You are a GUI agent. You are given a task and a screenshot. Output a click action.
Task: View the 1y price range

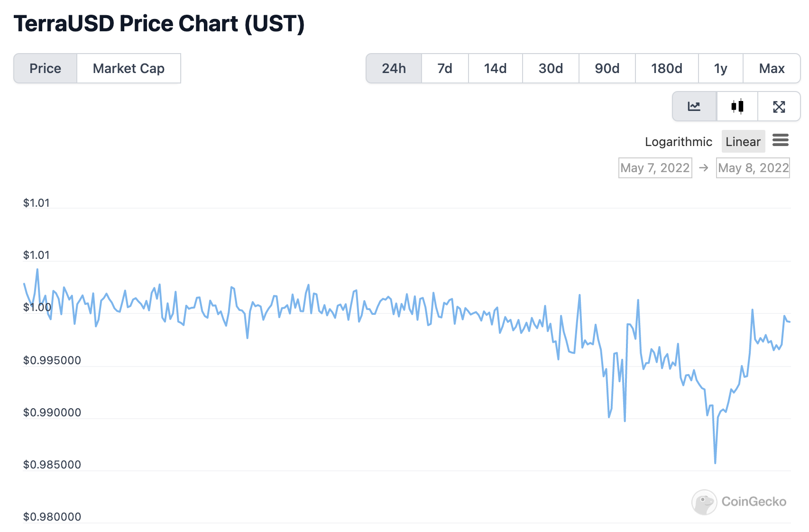pyautogui.click(x=720, y=68)
